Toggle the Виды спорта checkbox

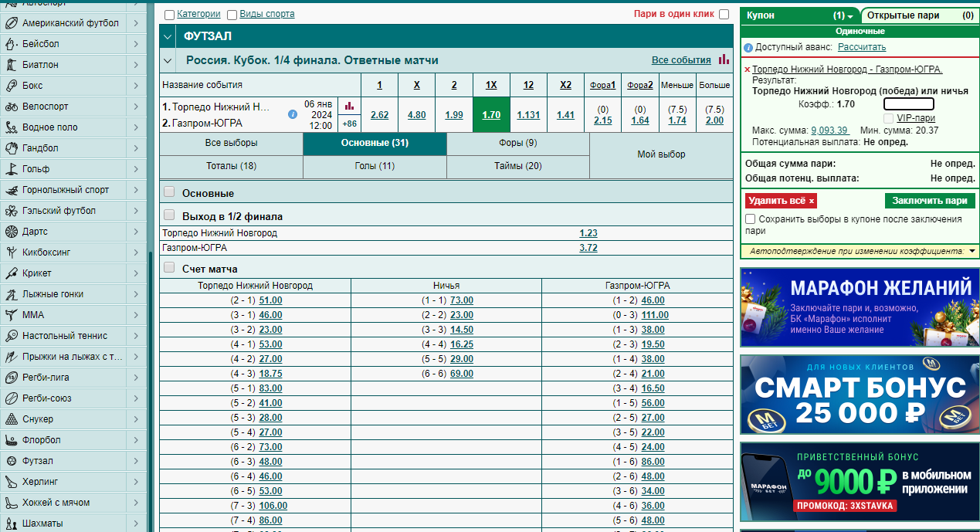point(232,14)
